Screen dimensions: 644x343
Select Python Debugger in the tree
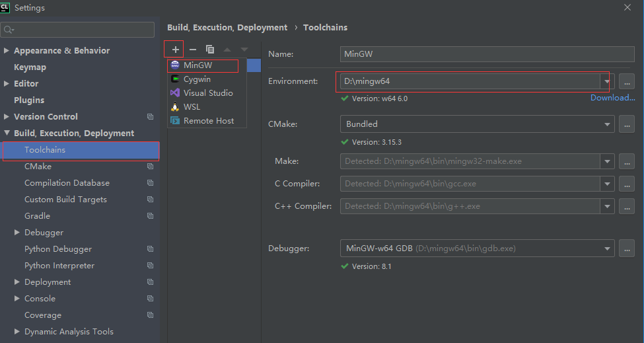(x=58, y=249)
